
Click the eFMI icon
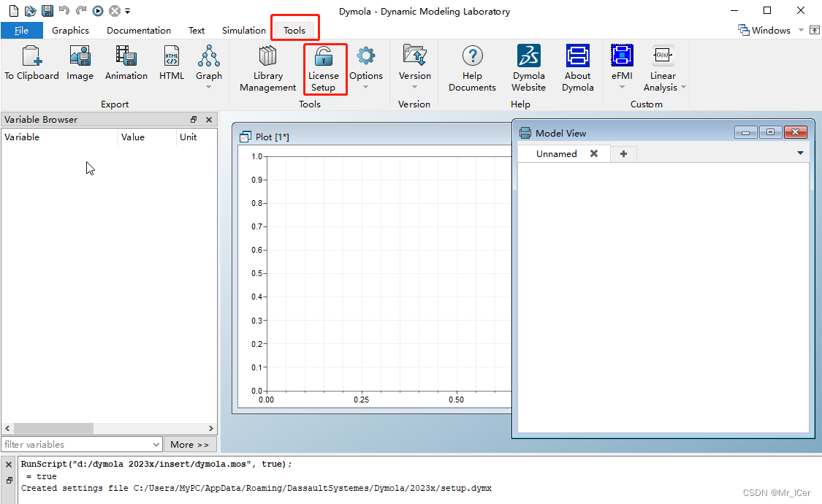623,56
